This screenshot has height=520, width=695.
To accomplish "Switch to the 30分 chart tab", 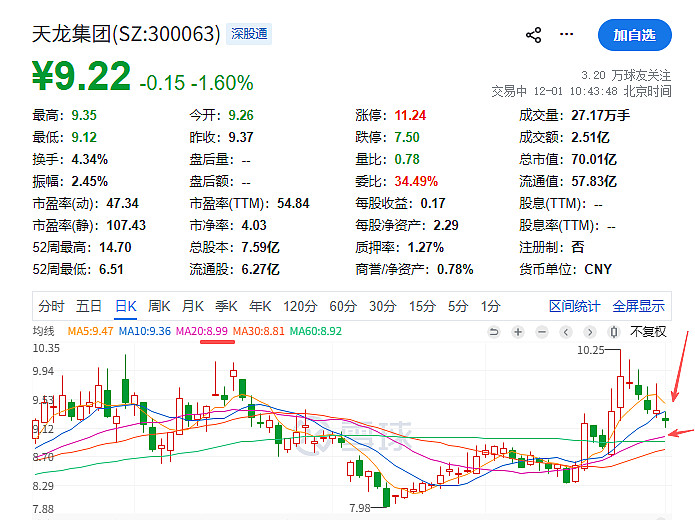I will coord(383,306).
